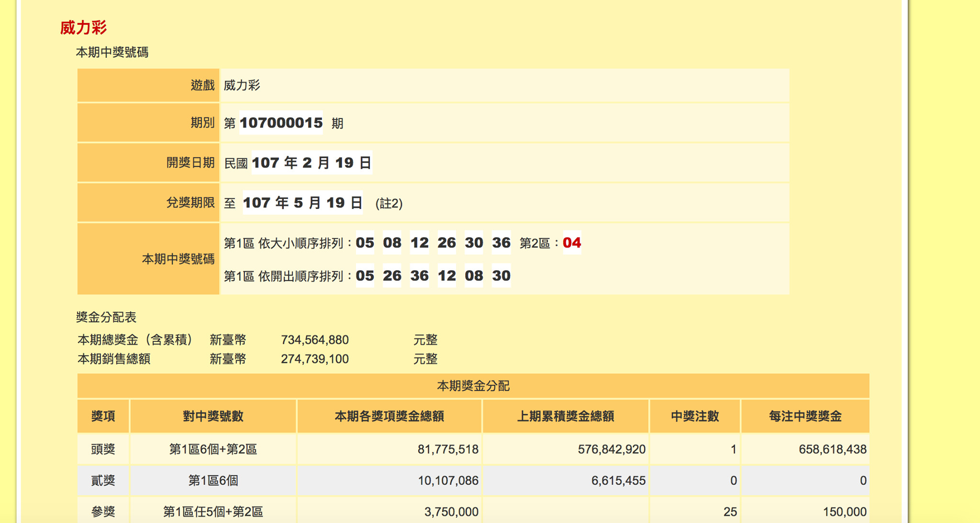The width and height of the screenshot is (980, 523).
Task: Click sorted-order winning number 36
Action: pyautogui.click(x=501, y=243)
